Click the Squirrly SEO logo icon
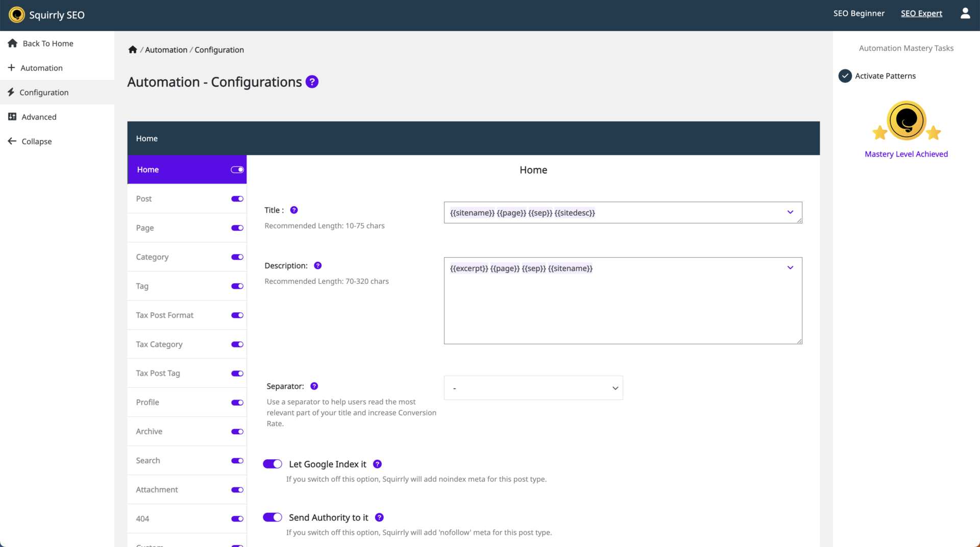 coord(17,15)
